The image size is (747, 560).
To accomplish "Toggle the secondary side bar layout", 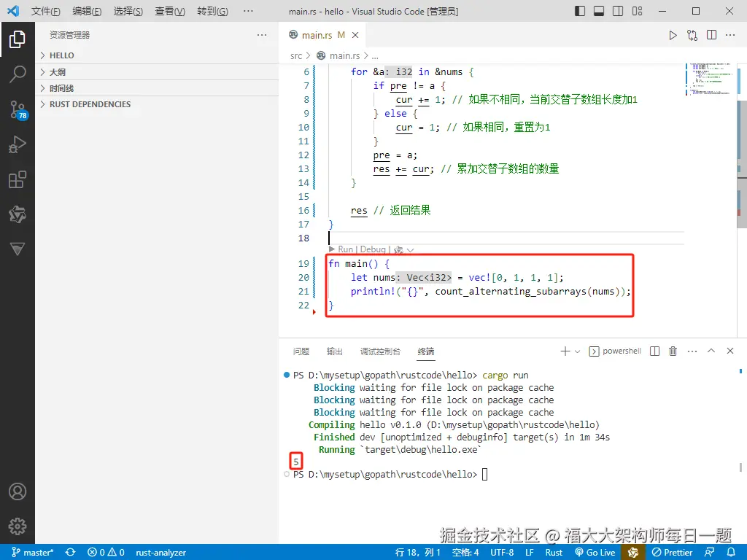I will click(x=618, y=10).
